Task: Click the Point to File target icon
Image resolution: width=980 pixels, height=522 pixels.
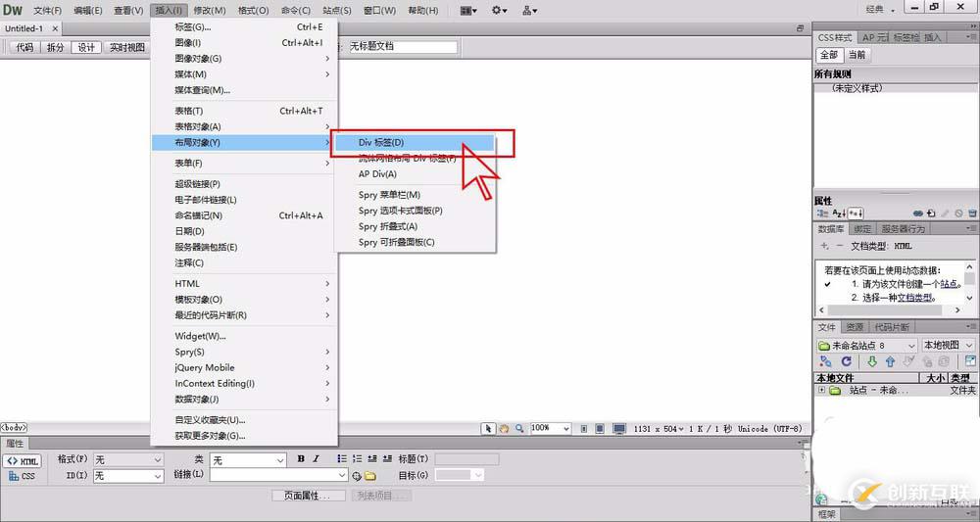Action: (357, 476)
